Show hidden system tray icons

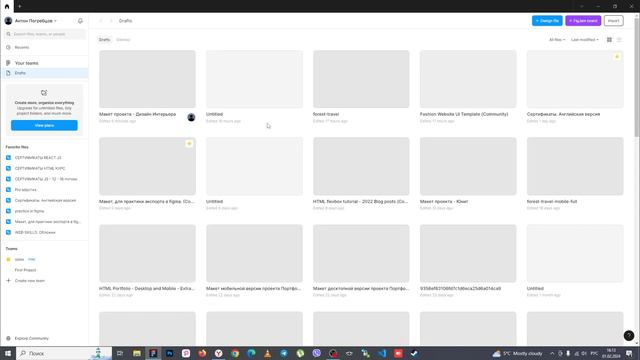click(552, 353)
